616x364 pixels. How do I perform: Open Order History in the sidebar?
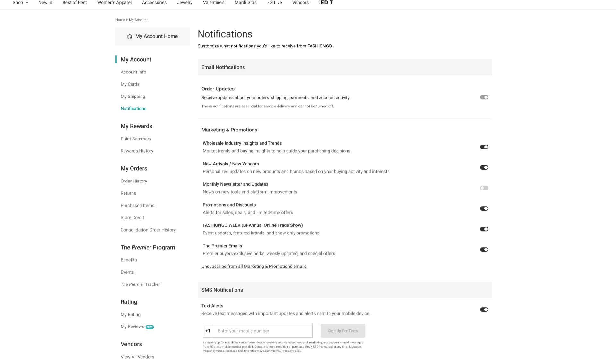coord(134,181)
